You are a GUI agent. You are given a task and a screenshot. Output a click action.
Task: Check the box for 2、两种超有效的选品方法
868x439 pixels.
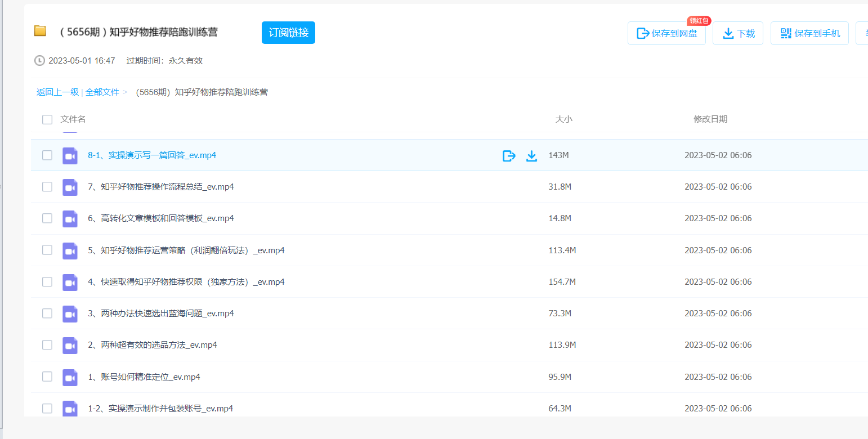coord(47,344)
